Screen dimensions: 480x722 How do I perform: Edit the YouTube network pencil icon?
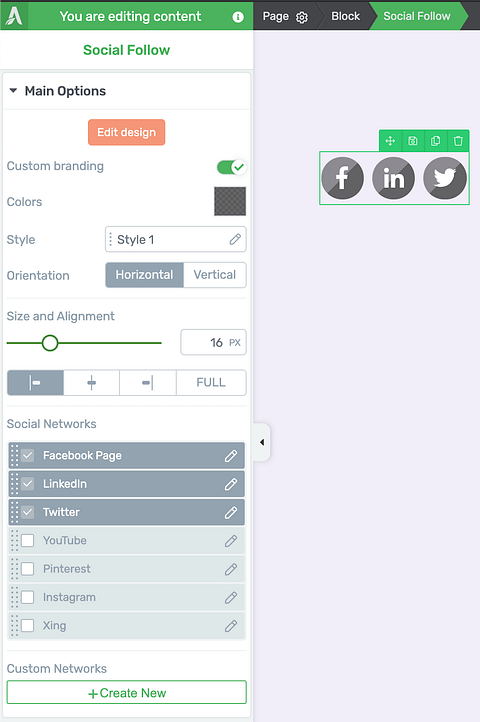(231, 541)
